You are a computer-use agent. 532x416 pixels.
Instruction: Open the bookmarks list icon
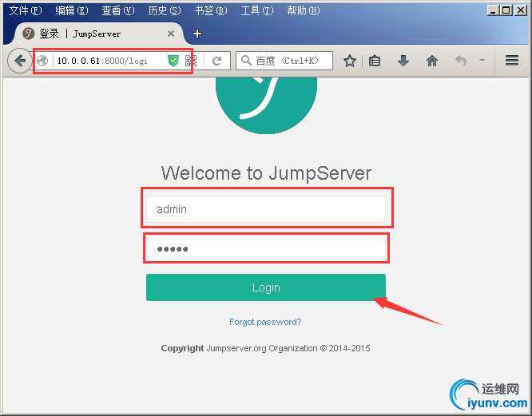pos(375,61)
